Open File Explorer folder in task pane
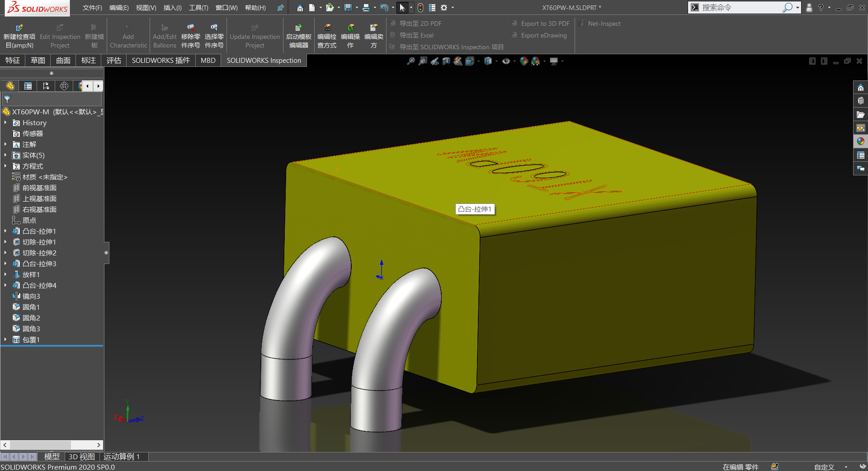 tap(860, 114)
